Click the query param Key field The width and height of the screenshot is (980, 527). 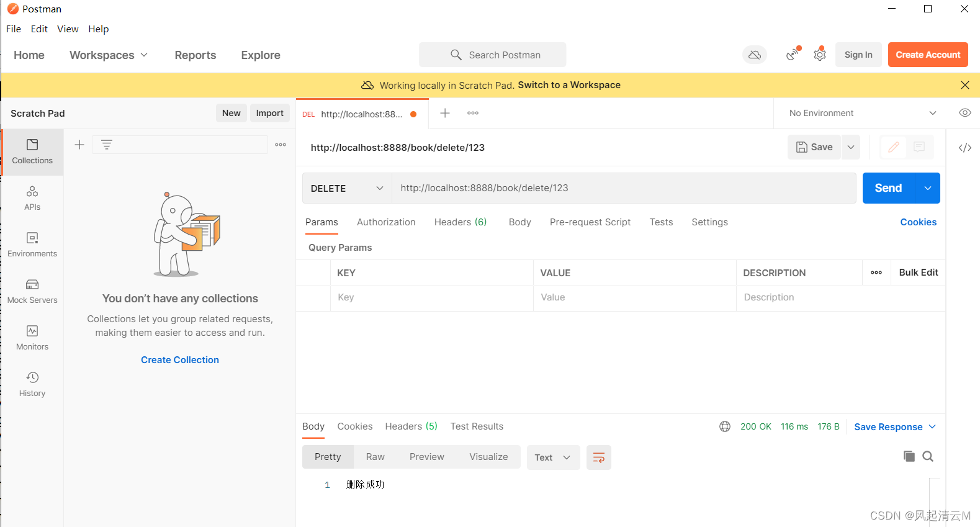pyautogui.click(x=432, y=298)
